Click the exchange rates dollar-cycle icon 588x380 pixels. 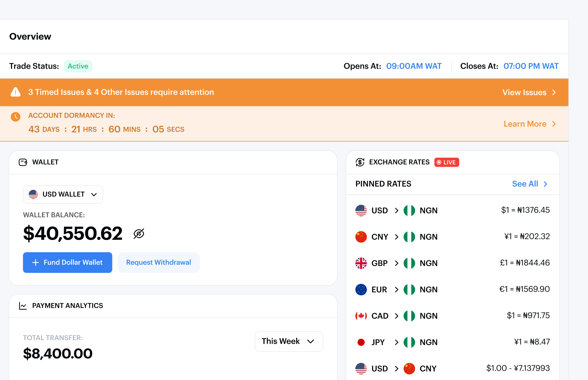coord(360,162)
